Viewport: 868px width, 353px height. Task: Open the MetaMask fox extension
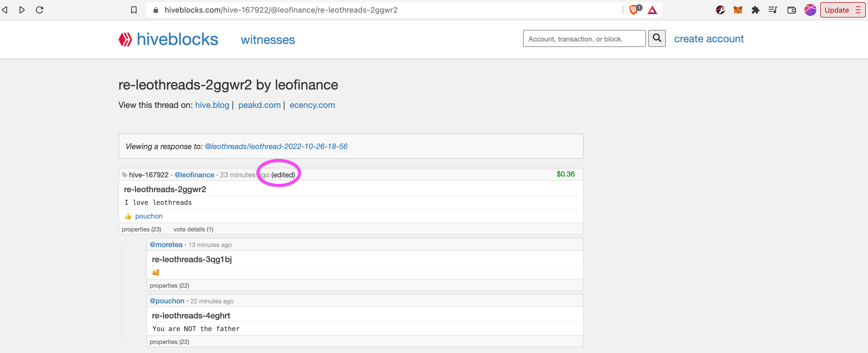click(738, 10)
